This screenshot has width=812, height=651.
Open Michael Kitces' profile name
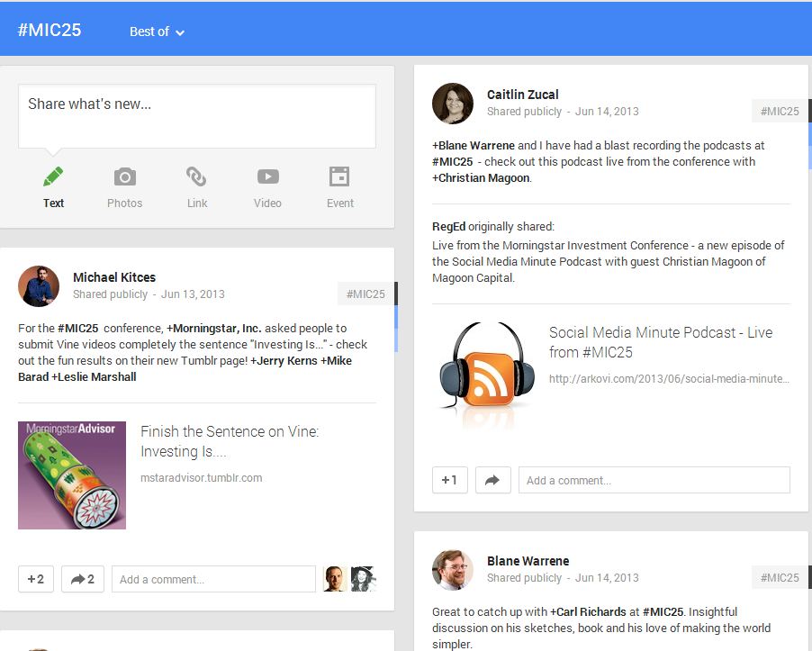116,277
